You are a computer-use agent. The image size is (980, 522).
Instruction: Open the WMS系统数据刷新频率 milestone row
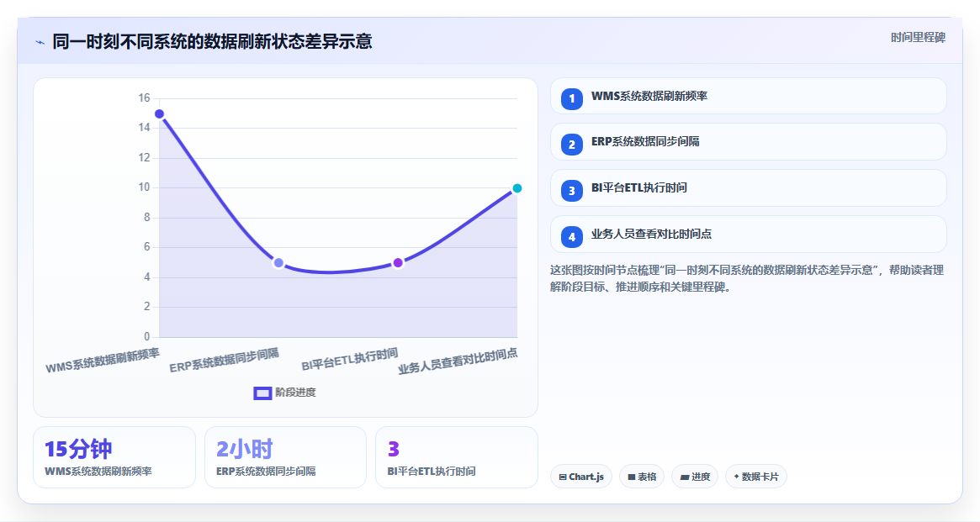point(748,96)
